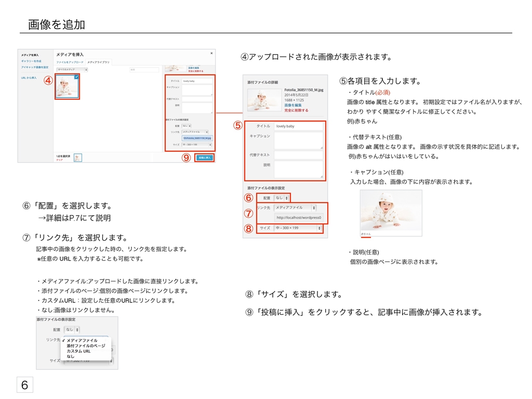Screen dimensions: 532x399
Task: Select the small thumbnail in the bottom selection tray
Action: [x=78, y=157]
